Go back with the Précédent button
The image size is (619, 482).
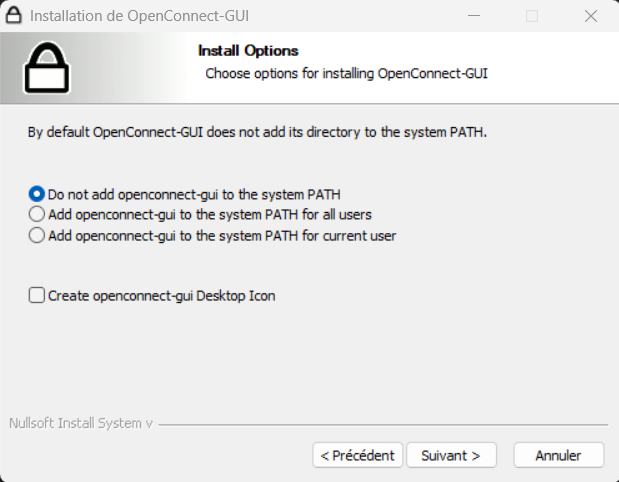[358, 455]
